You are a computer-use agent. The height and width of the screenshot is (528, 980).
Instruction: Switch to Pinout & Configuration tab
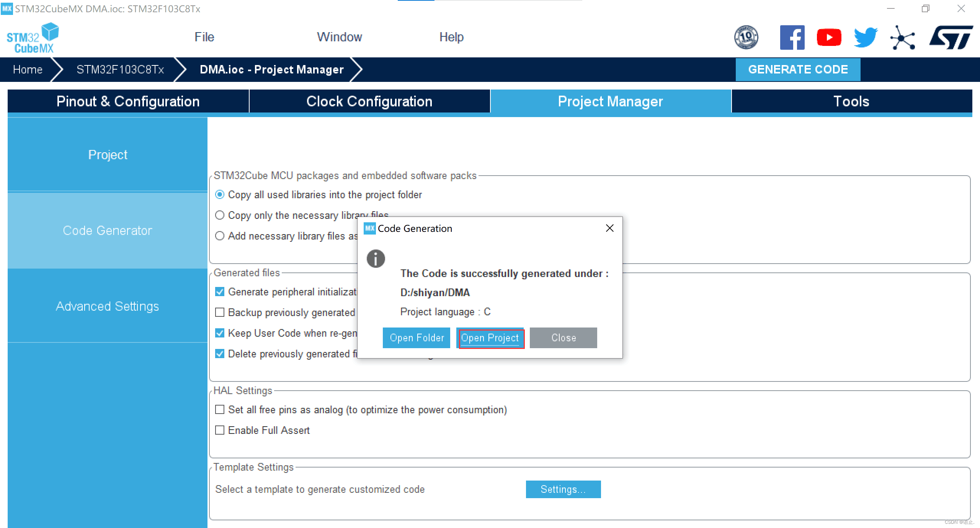pos(128,101)
